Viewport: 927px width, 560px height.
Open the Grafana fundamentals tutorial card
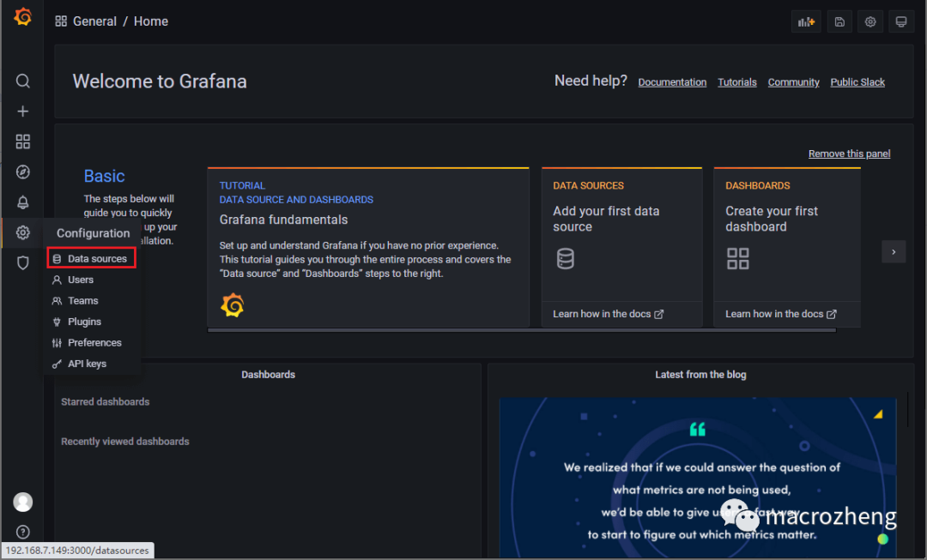[368, 248]
